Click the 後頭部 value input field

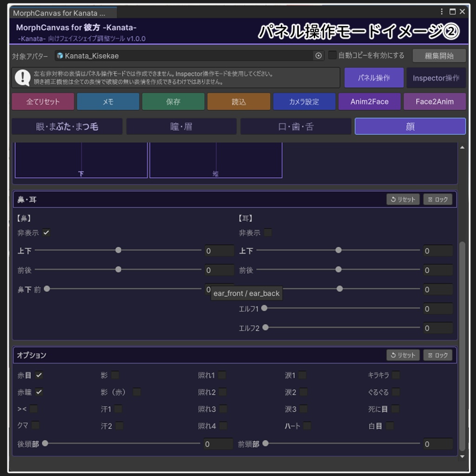(218, 443)
